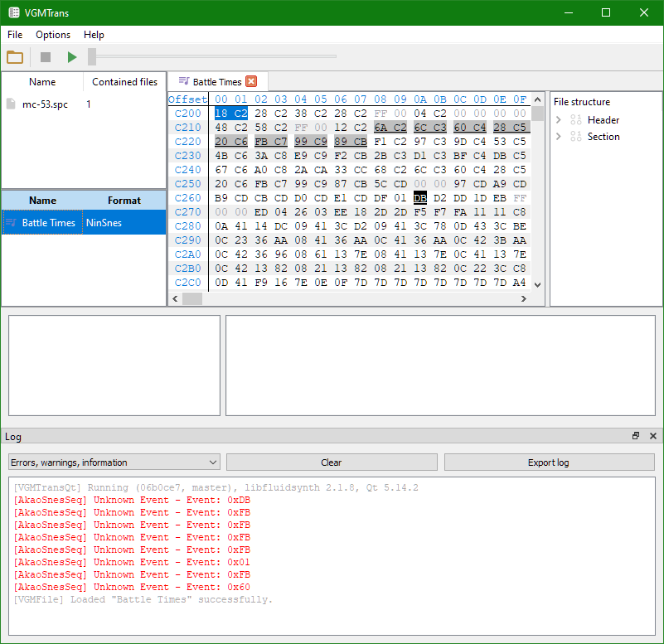Click the hex view scroll left arrow
Screen dimensions: 664x644
(x=175, y=298)
